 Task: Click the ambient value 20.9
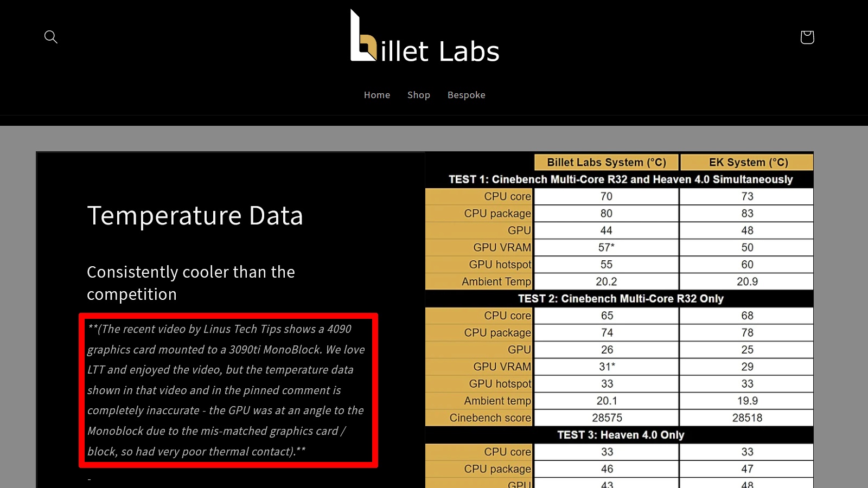coord(748,282)
